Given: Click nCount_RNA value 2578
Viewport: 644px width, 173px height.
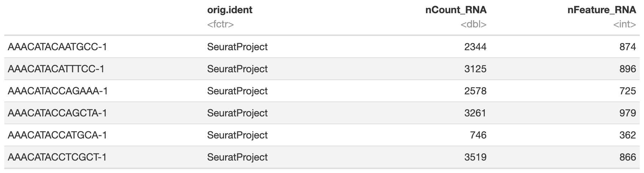Looking at the screenshot, I should click(x=475, y=91).
